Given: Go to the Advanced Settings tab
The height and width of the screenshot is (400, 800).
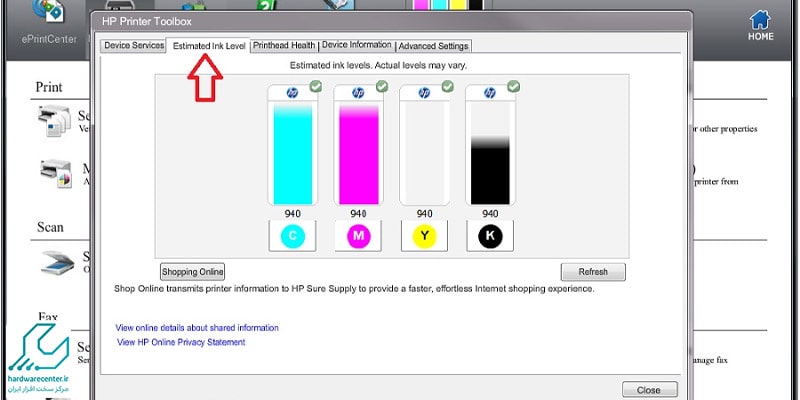Looking at the screenshot, I should (433, 46).
